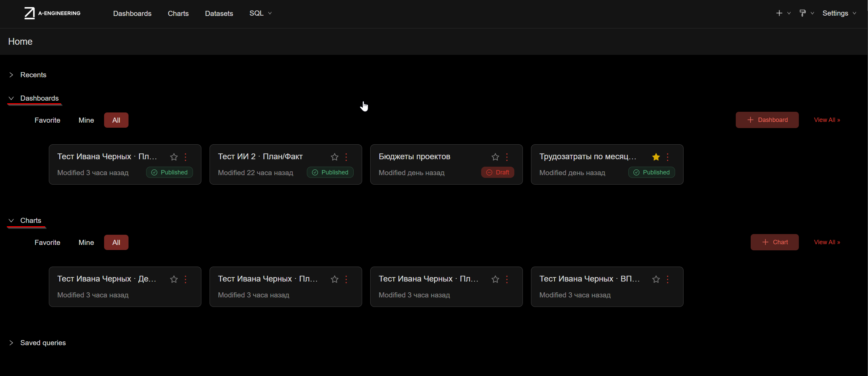Expand the Recents section

28,75
